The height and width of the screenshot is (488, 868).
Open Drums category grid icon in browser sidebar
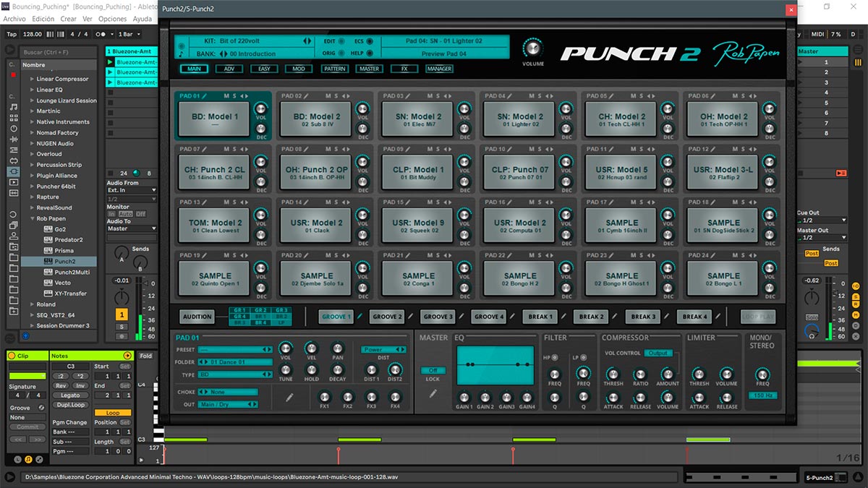[13, 117]
